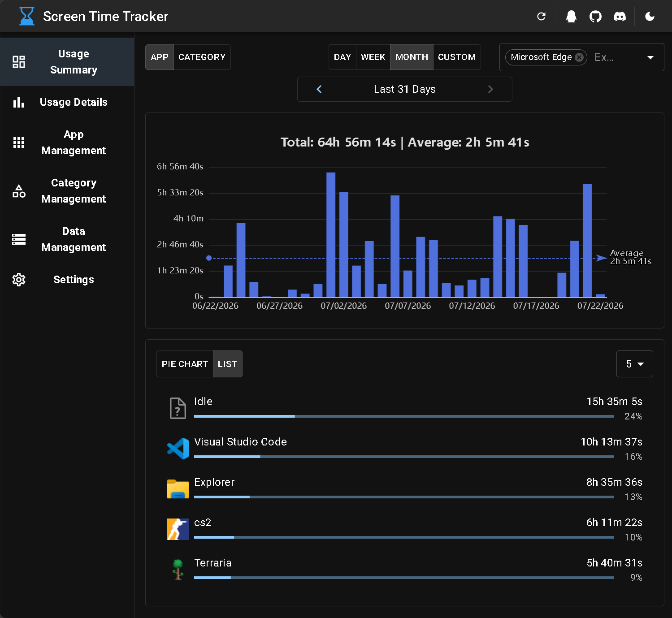Open the item count dropdown showing 5

coord(634,364)
